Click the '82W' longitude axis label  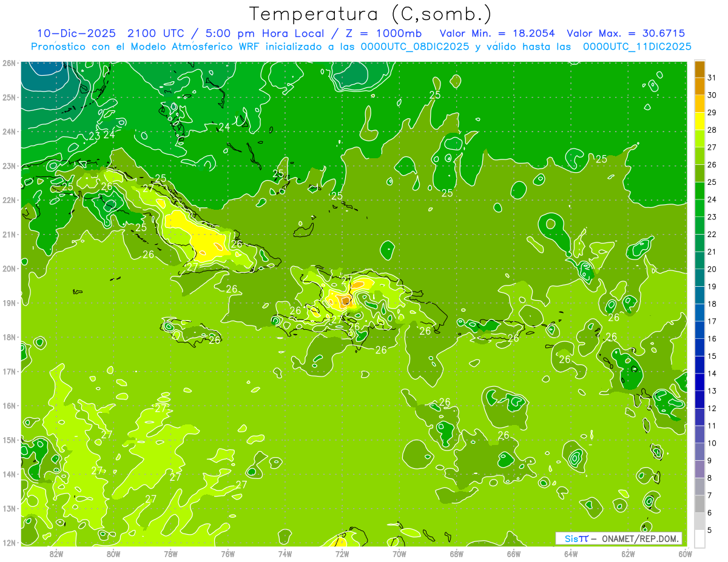(56, 554)
